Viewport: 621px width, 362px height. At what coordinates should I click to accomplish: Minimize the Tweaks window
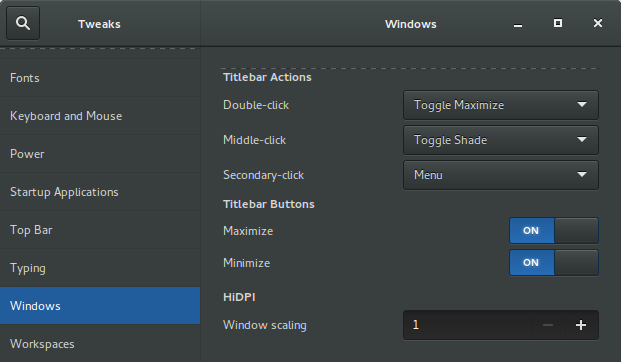(x=518, y=24)
